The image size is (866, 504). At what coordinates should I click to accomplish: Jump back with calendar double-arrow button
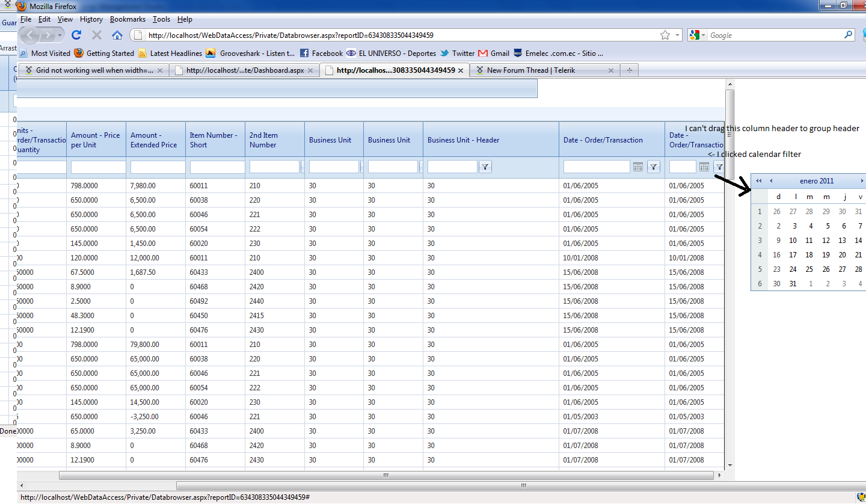click(x=759, y=181)
